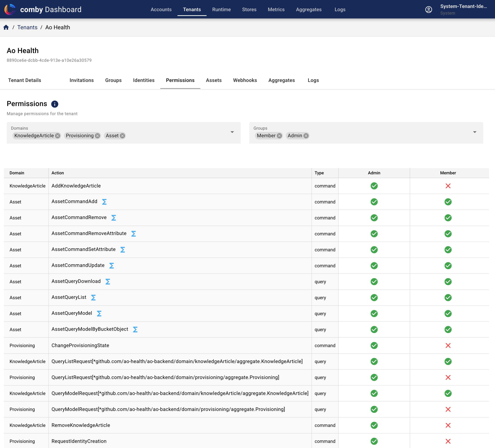Open the user account icon
The image size is (495, 448).
click(x=429, y=9)
